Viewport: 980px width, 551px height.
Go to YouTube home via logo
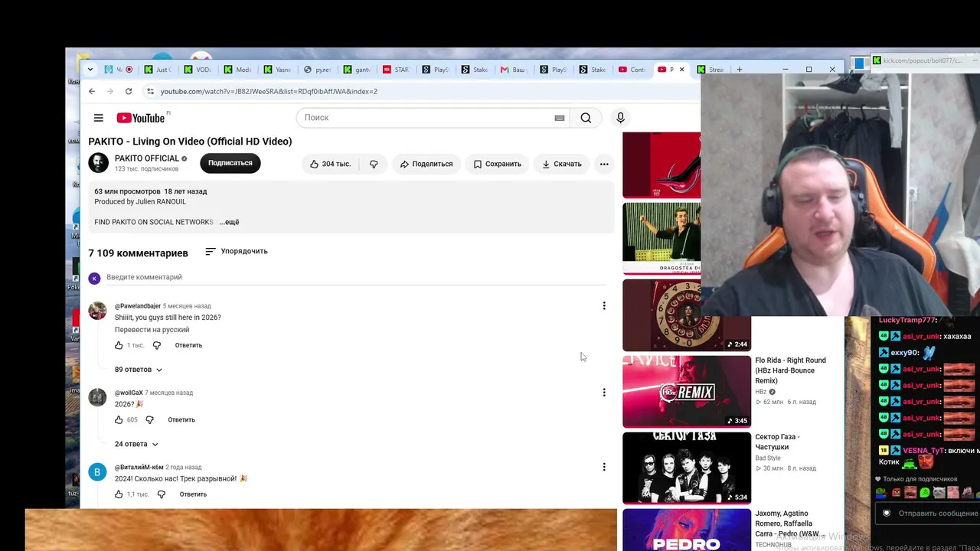(141, 118)
